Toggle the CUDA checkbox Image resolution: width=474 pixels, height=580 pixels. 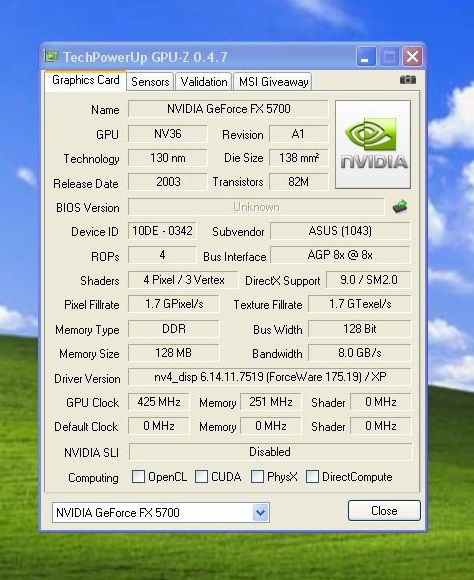pos(201,476)
